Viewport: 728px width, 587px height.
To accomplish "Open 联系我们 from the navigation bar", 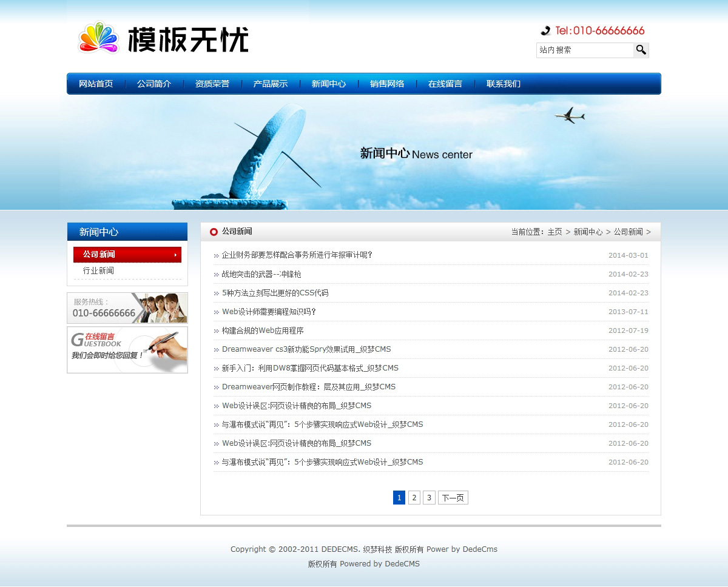I will pos(504,84).
